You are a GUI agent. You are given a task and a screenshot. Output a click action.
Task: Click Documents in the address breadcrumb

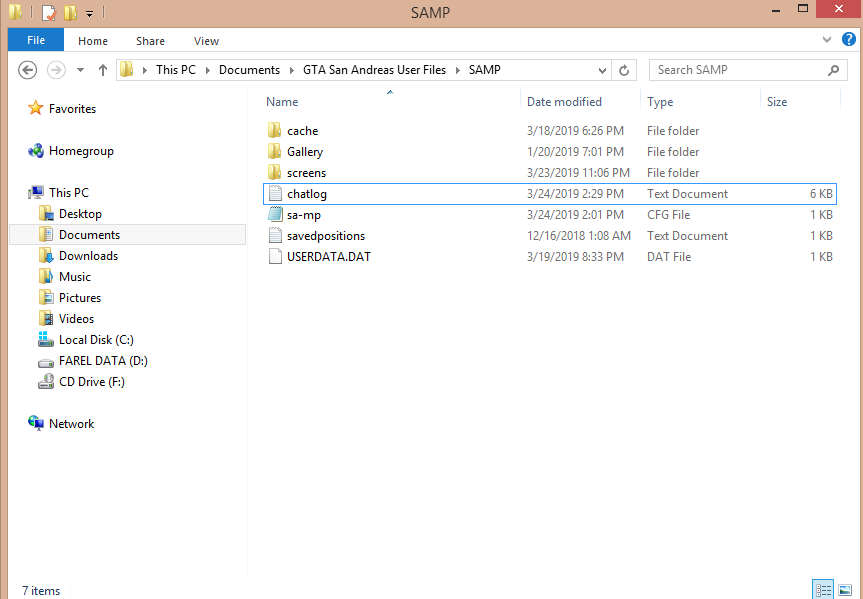pos(249,70)
